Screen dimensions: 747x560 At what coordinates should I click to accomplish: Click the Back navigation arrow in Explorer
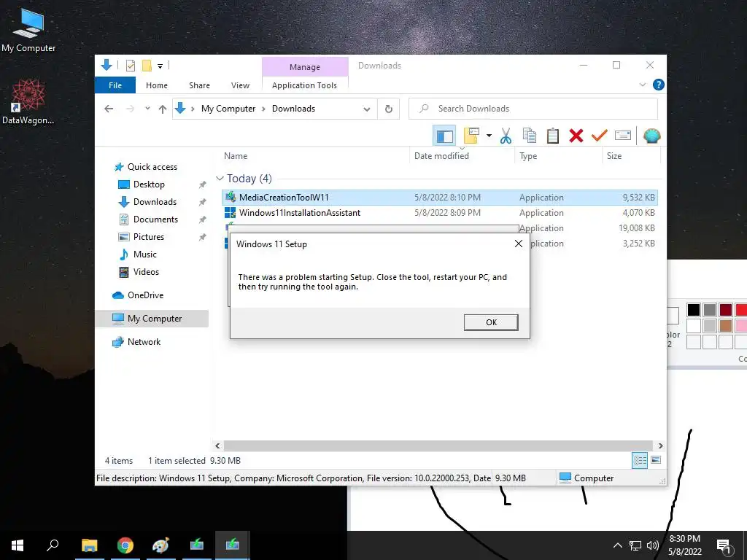109,109
